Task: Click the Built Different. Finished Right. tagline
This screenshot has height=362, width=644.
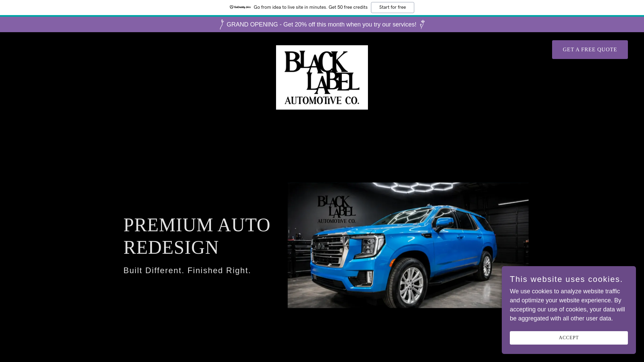Action: coord(187,270)
